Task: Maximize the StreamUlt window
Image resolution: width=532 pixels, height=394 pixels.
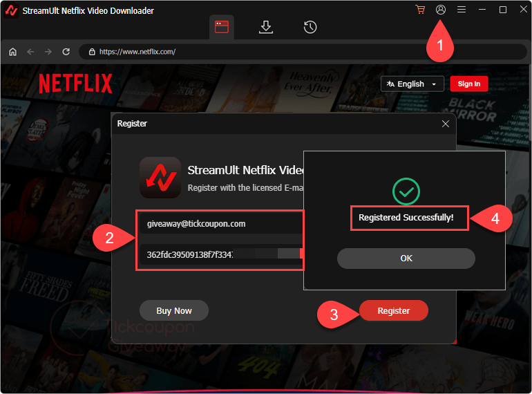Action: tap(503, 10)
